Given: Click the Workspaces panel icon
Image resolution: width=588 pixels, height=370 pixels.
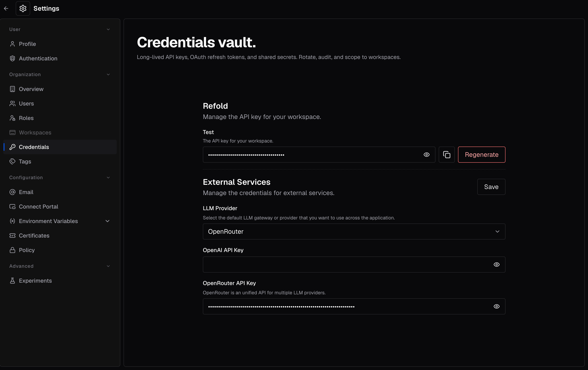Looking at the screenshot, I should point(12,132).
